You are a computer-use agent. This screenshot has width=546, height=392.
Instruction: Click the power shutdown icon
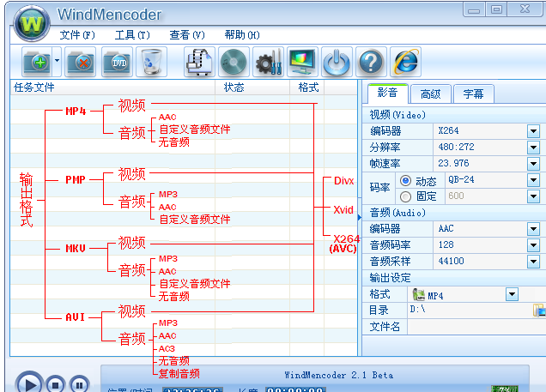click(337, 62)
